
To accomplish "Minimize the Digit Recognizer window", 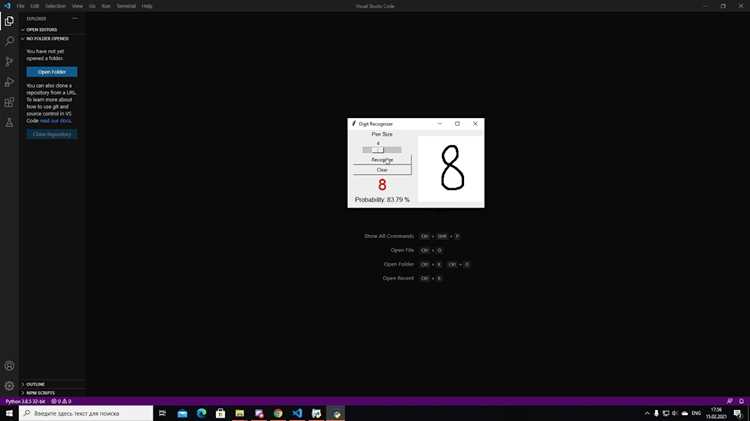I will click(x=440, y=123).
